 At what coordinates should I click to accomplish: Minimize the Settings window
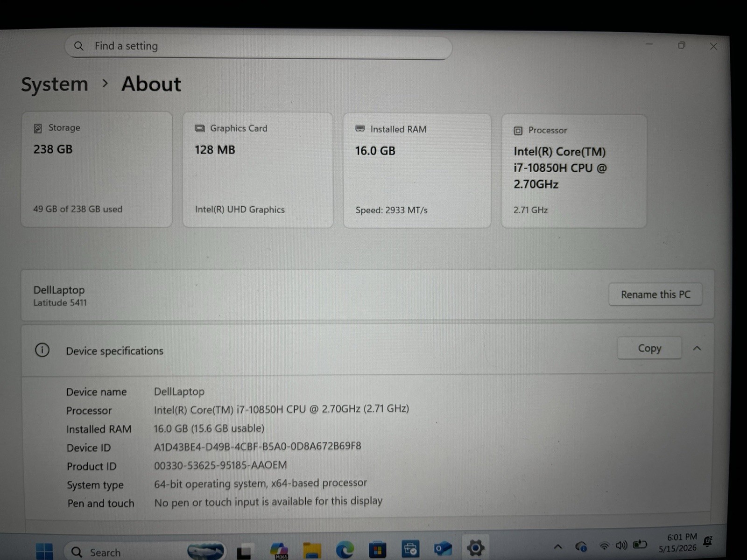click(x=649, y=44)
